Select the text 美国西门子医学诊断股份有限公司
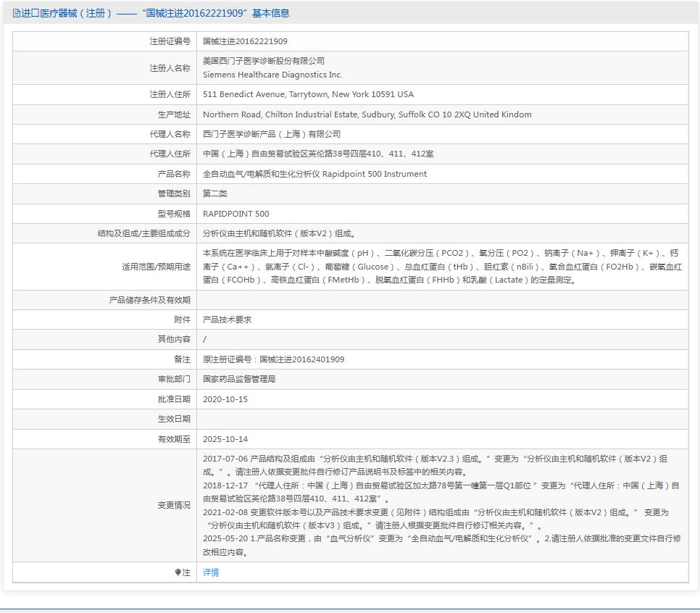Viewport: 700px width, 613px height. click(263, 61)
